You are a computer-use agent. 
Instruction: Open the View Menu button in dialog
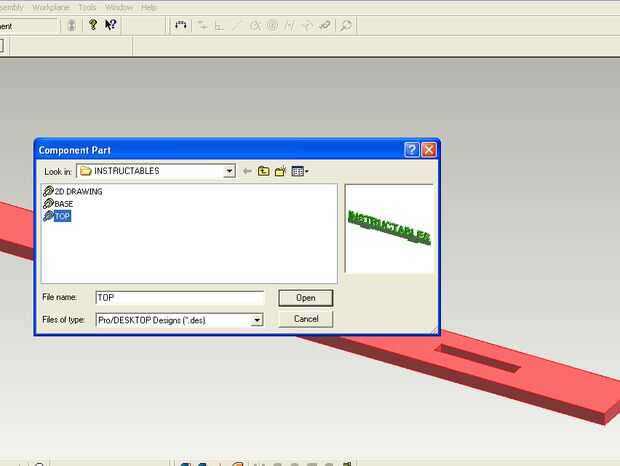[x=300, y=171]
